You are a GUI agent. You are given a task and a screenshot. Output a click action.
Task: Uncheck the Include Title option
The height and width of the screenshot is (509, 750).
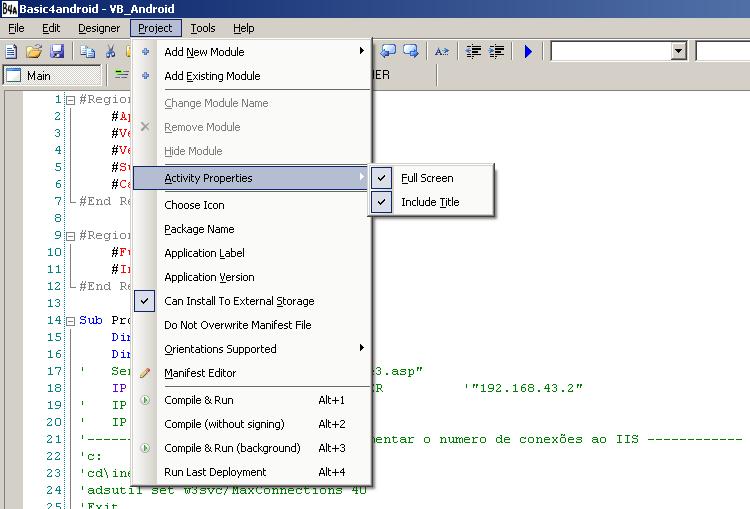381,202
